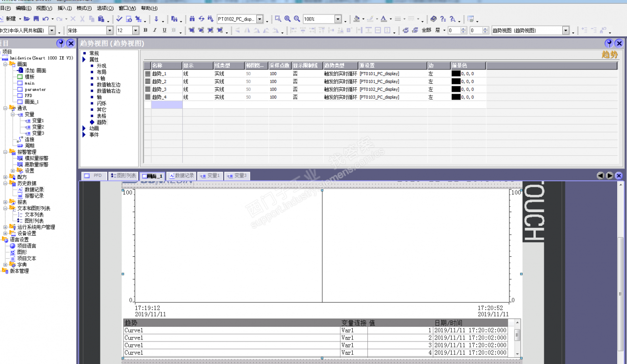Select 外观 property page
Image resolution: width=627 pixels, height=364 pixels.
101,66
